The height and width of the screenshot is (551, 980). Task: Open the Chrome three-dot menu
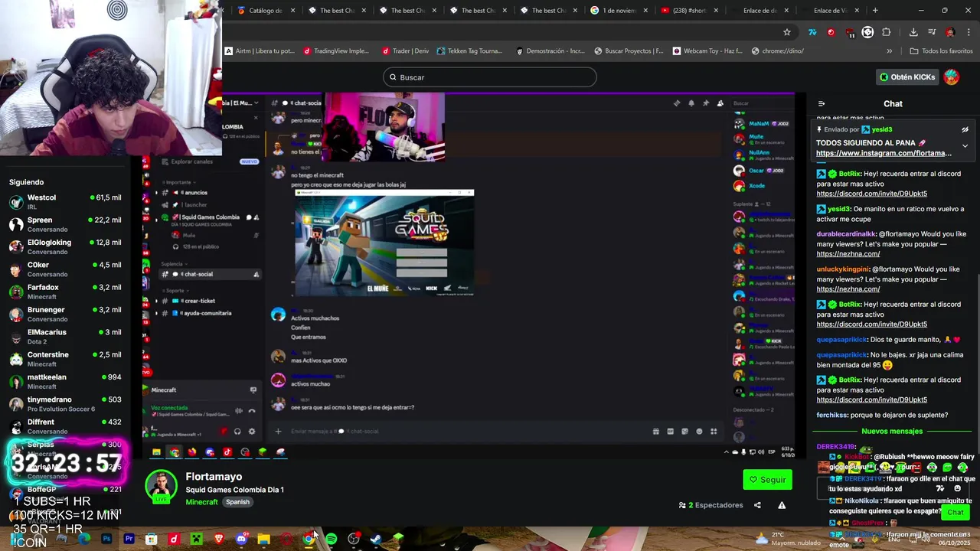click(969, 32)
